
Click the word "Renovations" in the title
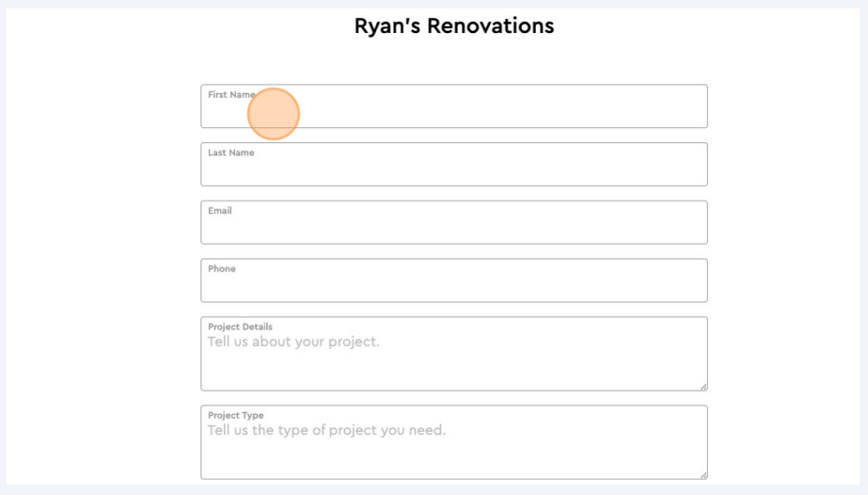point(490,26)
